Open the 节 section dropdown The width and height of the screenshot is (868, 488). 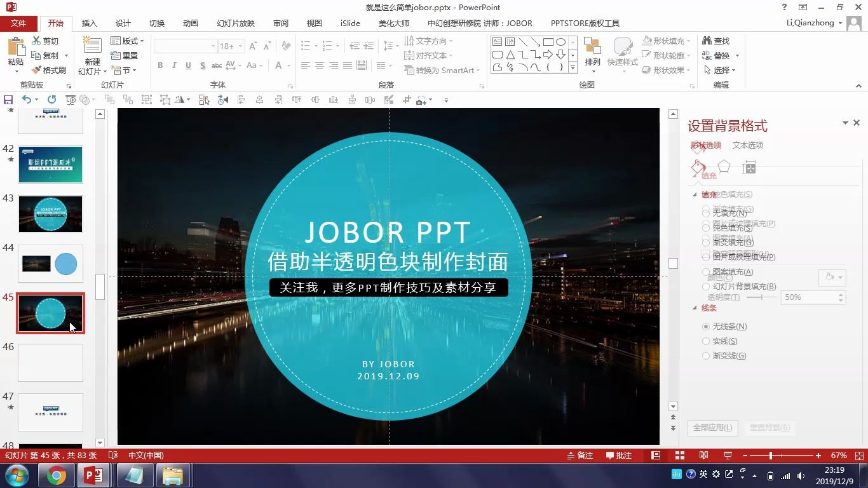[x=123, y=70]
